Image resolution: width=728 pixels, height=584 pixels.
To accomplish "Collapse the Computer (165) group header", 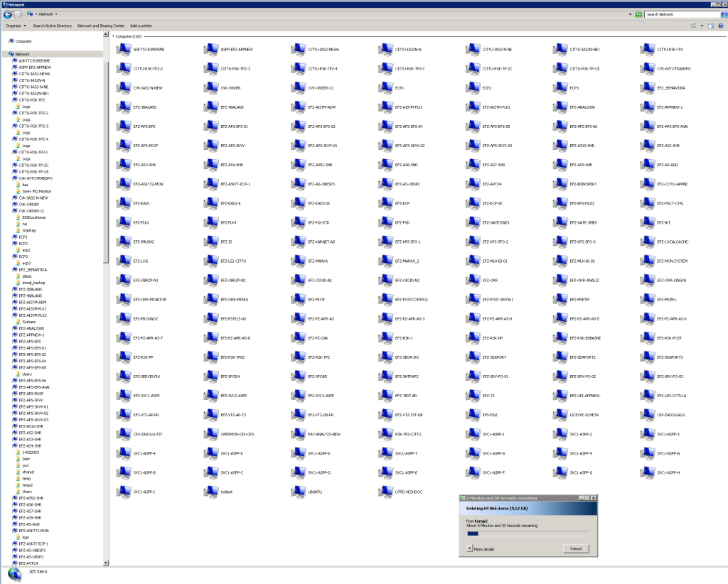I will (113, 36).
